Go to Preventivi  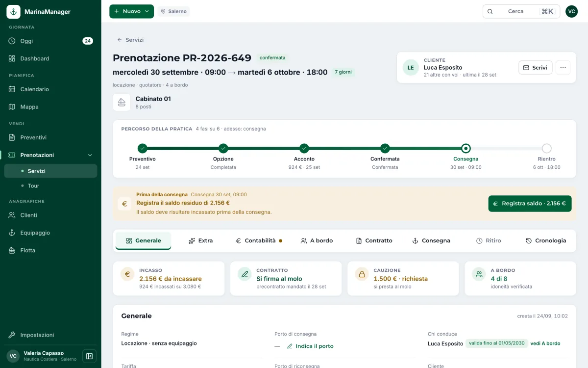tap(50, 137)
